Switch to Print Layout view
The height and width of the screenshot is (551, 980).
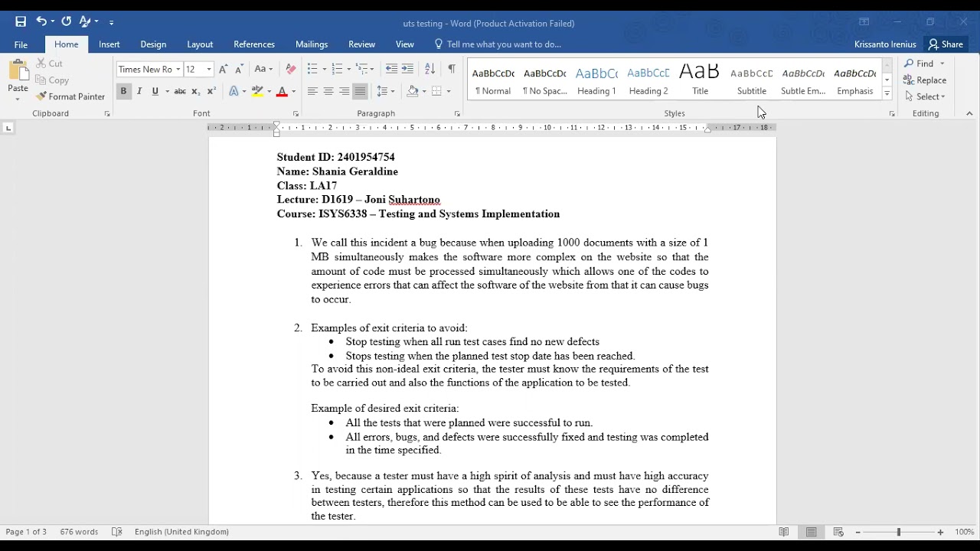(x=812, y=532)
